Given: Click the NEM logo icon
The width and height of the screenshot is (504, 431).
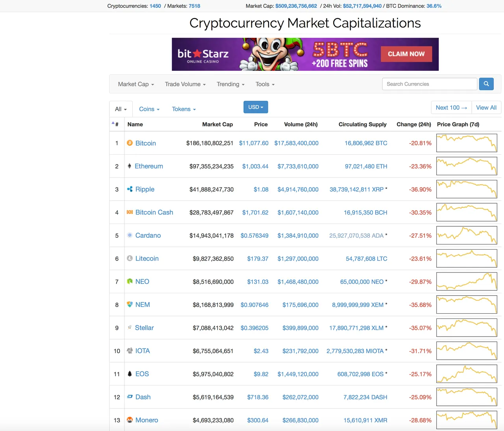Looking at the screenshot, I should [130, 304].
